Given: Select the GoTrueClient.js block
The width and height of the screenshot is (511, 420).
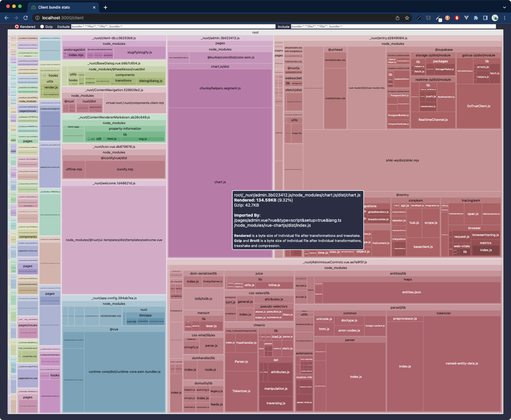Looking at the screenshot, I should click(x=479, y=106).
